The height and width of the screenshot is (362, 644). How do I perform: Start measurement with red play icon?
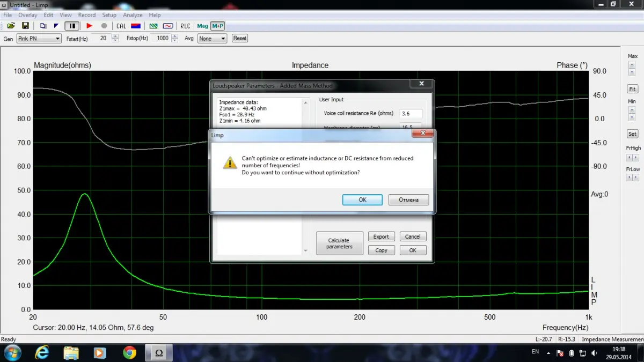pos(90,26)
